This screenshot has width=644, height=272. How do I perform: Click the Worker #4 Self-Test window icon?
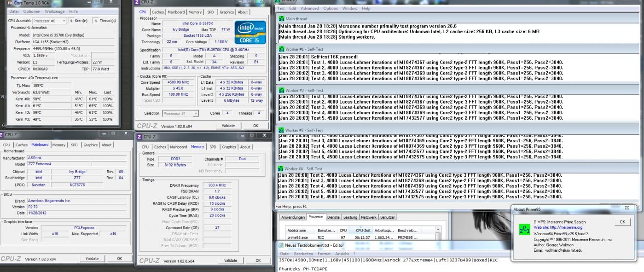click(x=282, y=169)
